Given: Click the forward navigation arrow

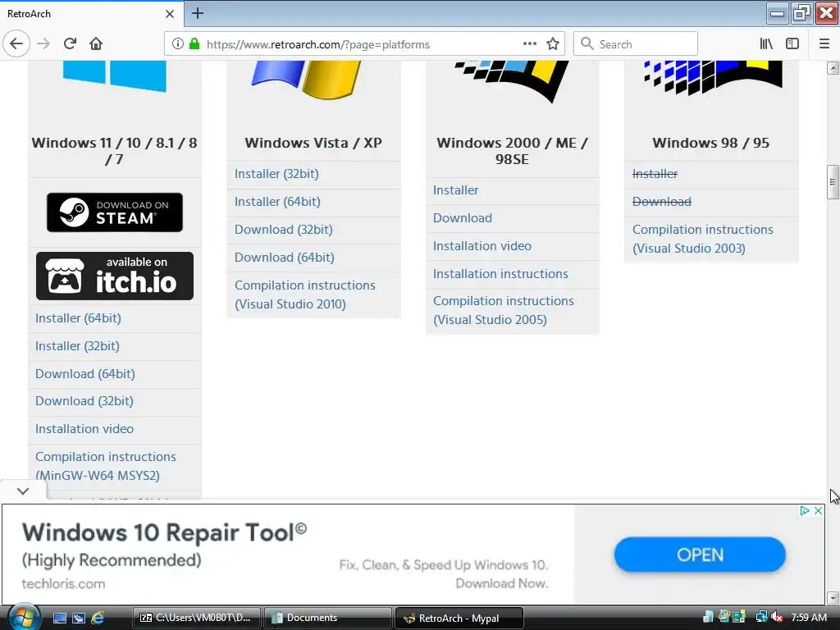Looking at the screenshot, I should tap(43, 44).
